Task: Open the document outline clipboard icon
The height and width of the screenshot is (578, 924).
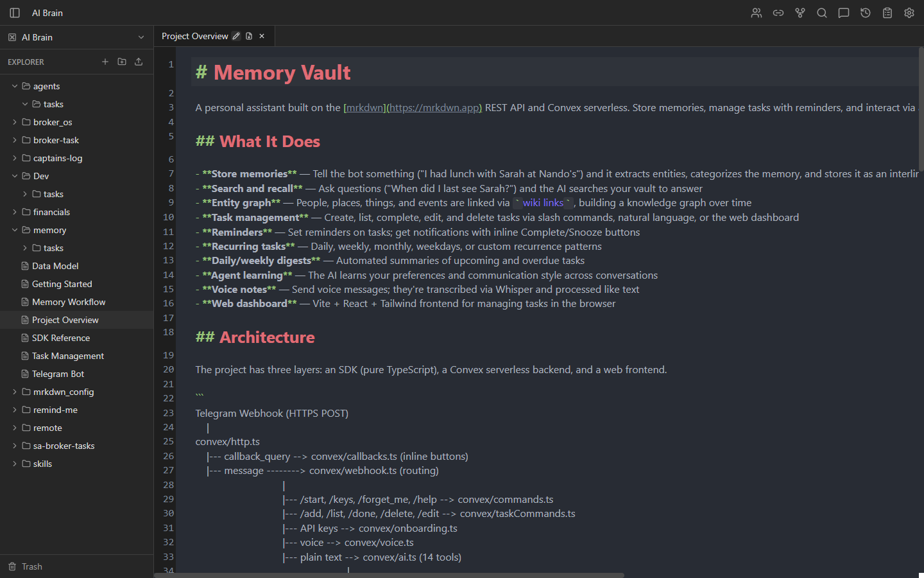Action: click(x=887, y=13)
